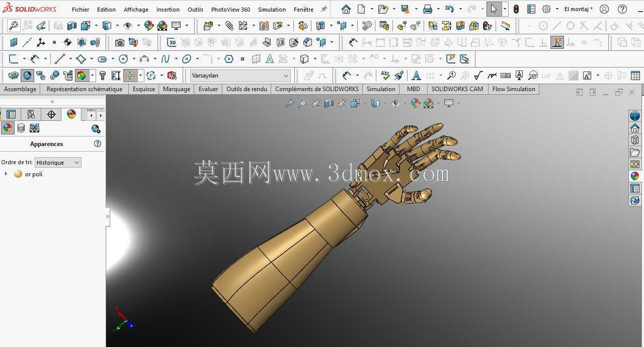The height and width of the screenshot is (347, 644).
Task: Click the Format painter brush icon
Action: point(399,76)
